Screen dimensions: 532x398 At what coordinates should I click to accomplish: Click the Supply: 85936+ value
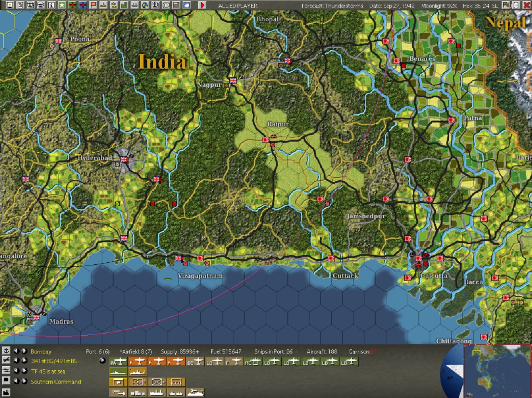click(x=180, y=352)
